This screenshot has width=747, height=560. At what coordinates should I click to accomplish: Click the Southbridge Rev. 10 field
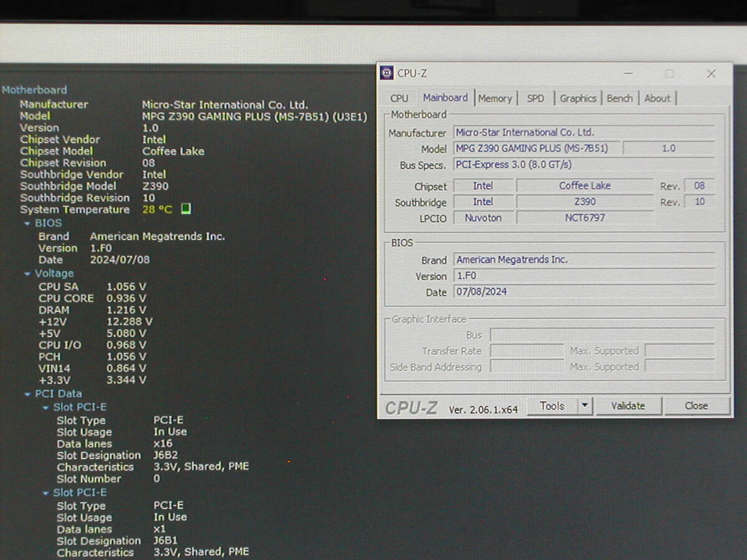click(x=699, y=202)
